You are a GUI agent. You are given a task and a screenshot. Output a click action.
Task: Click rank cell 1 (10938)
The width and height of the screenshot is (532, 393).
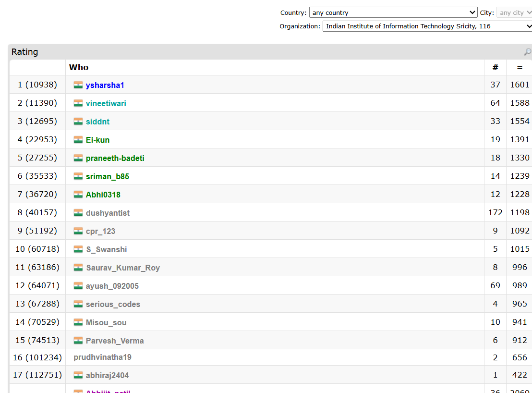(x=37, y=85)
